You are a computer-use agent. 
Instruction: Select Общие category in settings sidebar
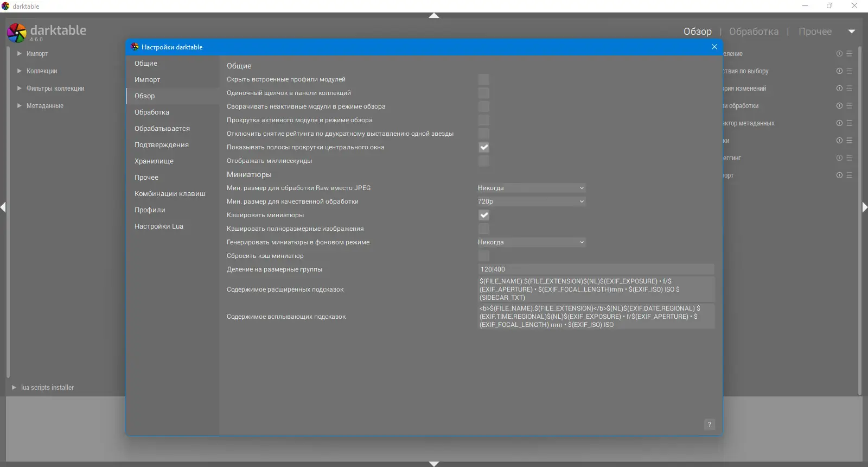tap(173, 64)
